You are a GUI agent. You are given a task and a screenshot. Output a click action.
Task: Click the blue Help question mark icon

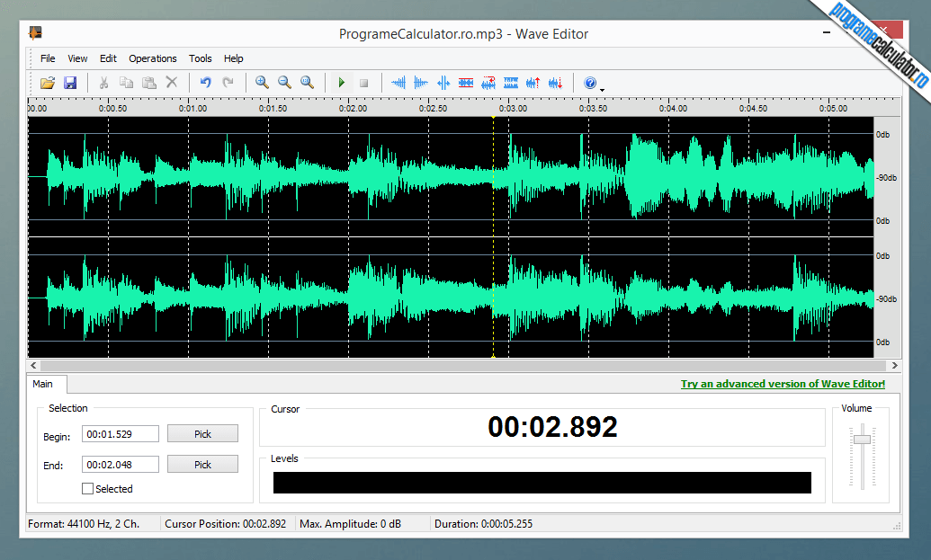click(x=590, y=83)
